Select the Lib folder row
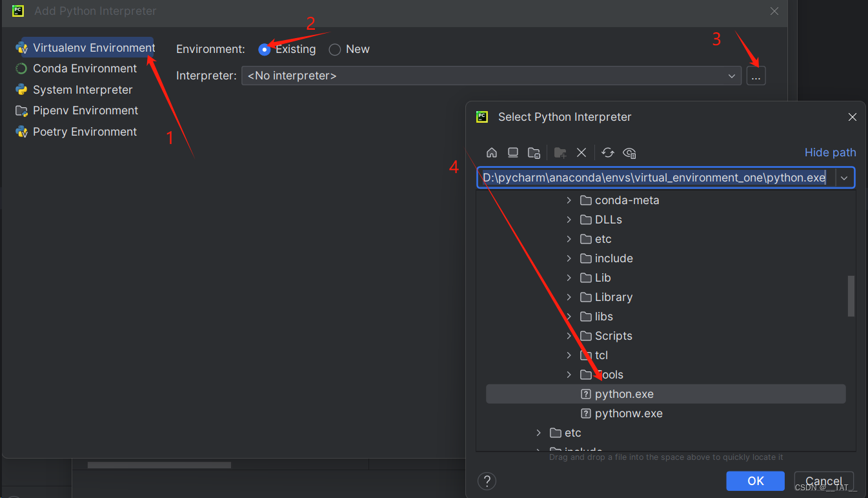 [665, 278]
